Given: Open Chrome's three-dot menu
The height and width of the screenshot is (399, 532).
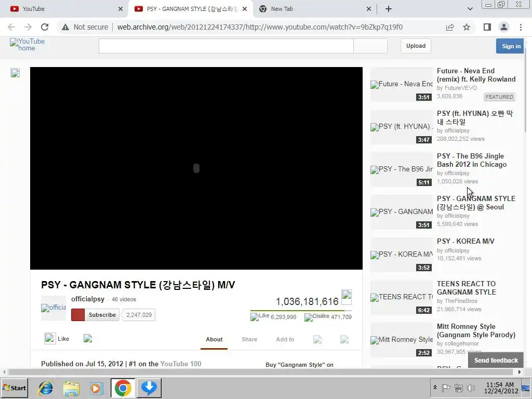Looking at the screenshot, I should click(x=521, y=27).
